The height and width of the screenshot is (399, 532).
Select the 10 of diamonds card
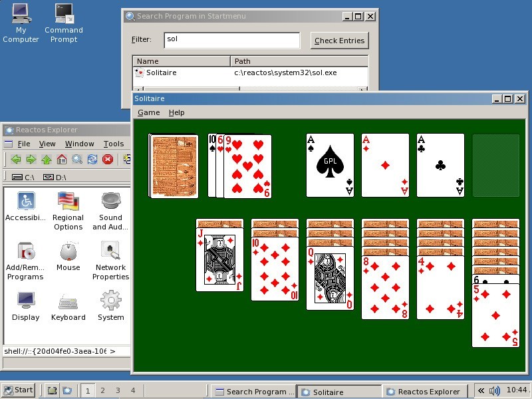tap(275, 269)
